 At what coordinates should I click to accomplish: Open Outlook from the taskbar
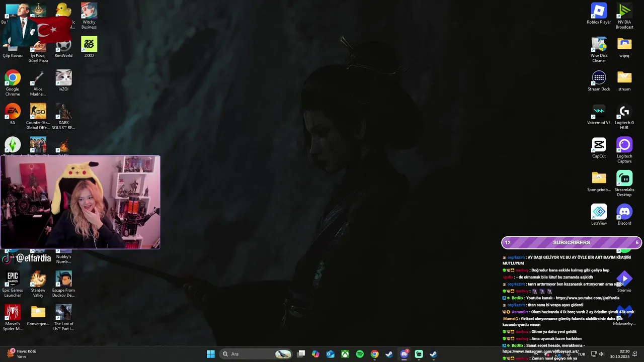(x=331, y=354)
